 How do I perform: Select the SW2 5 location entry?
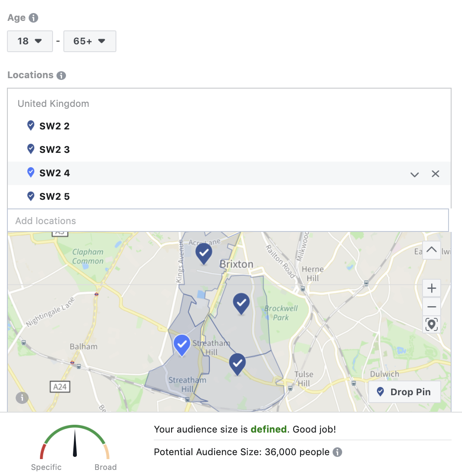click(x=229, y=196)
